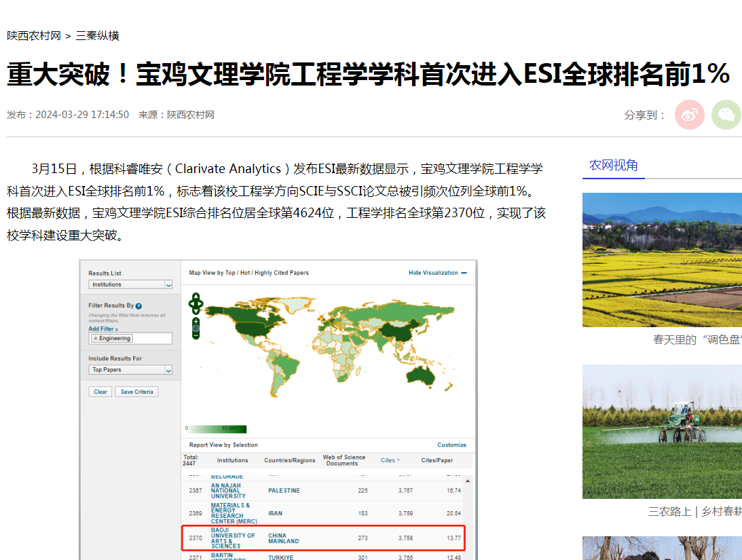This screenshot has height=560, width=742.
Task: Click the map pan direction control
Action: point(196,303)
